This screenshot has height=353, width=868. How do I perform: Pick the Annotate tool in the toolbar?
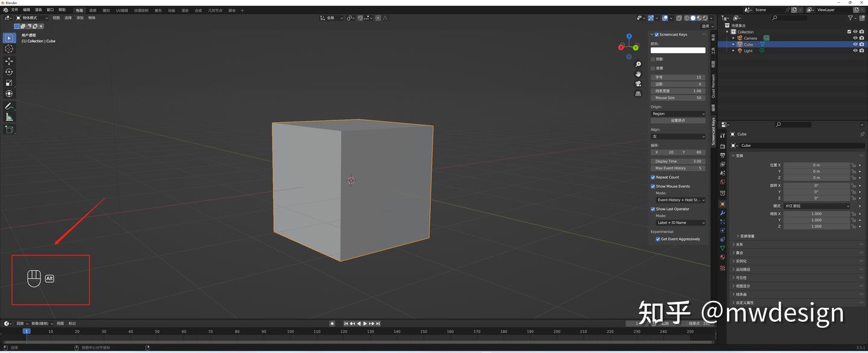pyautogui.click(x=9, y=106)
